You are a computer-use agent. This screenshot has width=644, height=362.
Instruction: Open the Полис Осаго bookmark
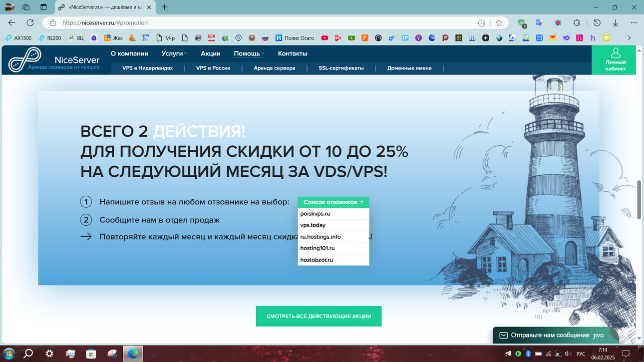coord(295,38)
